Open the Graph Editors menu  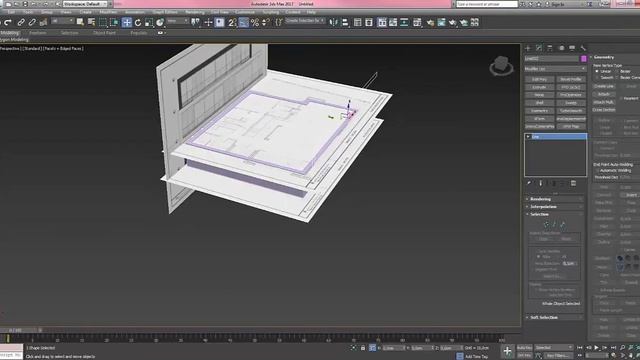click(x=165, y=12)
